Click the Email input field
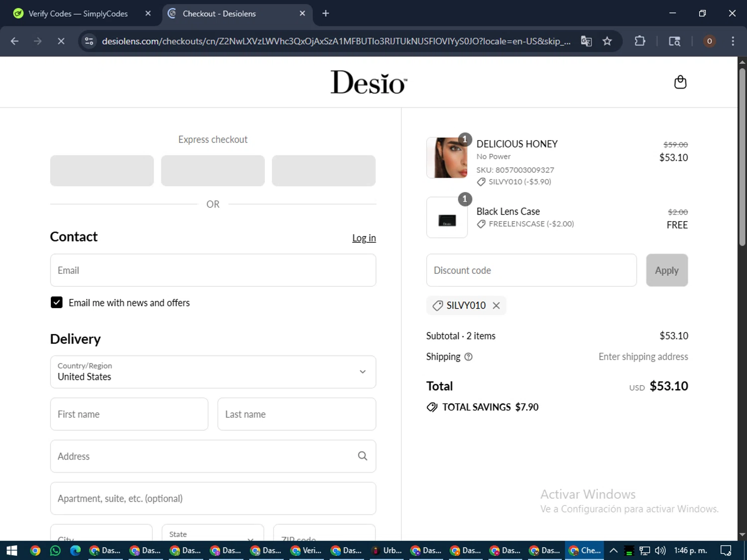Viewport: 747px width, 560px height. (x=213, y=270)
